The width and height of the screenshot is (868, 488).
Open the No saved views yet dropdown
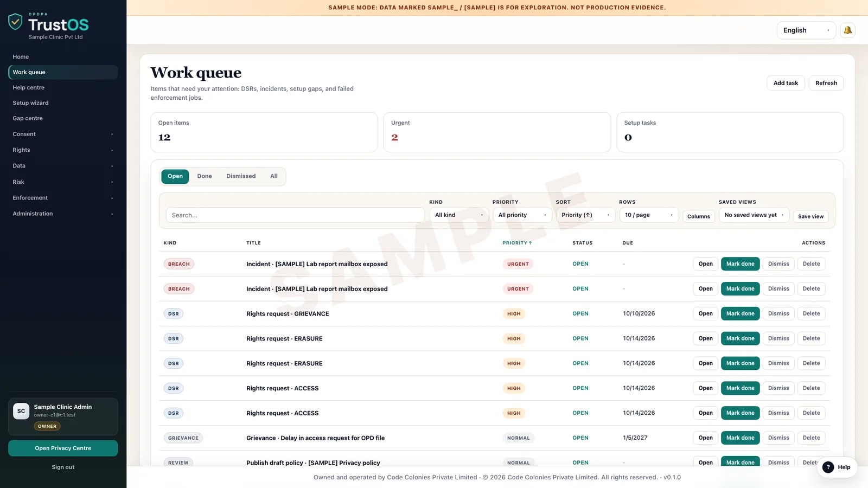[754, 215]
